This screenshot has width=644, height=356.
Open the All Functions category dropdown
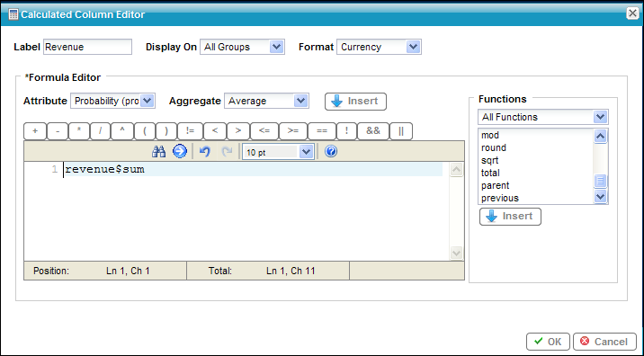click(543, 117)
